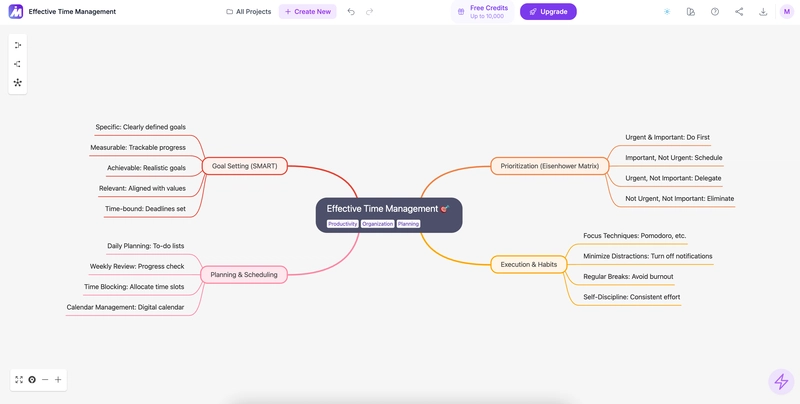Viewport: 800px width, 404px height.
Task: Download the mind map
Action: coord(763,12)
